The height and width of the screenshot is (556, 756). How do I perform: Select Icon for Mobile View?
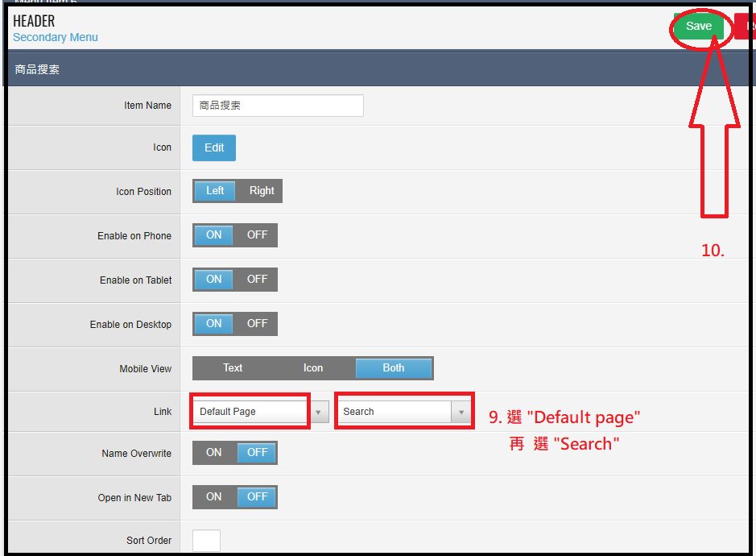(x=313, y=368)
